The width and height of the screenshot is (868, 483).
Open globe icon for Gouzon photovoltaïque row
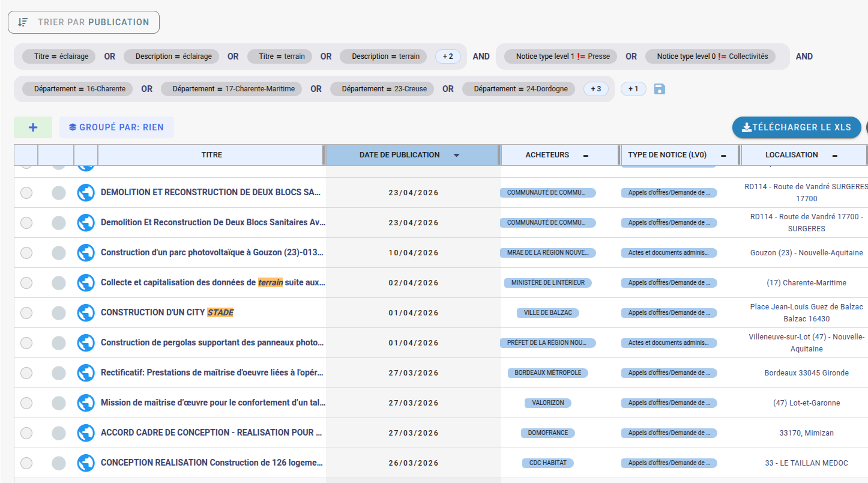86,252
